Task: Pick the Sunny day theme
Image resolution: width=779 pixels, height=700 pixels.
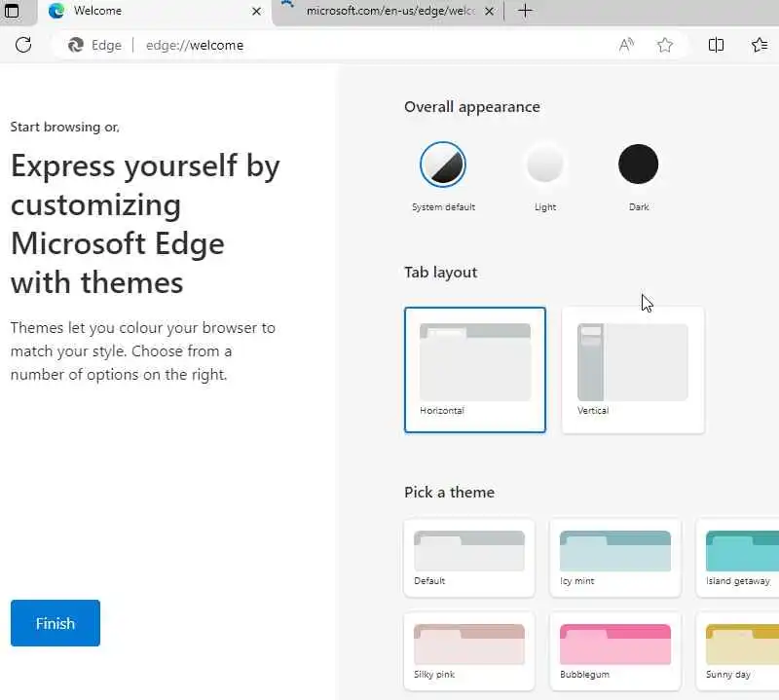Action: pyautogui.click(x=738, y=650)
